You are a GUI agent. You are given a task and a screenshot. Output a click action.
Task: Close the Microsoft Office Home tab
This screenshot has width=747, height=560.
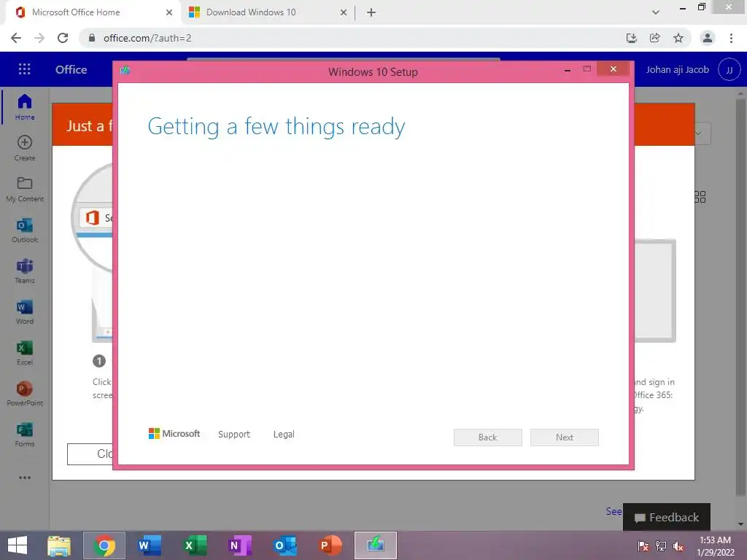(x=169, y=12)
